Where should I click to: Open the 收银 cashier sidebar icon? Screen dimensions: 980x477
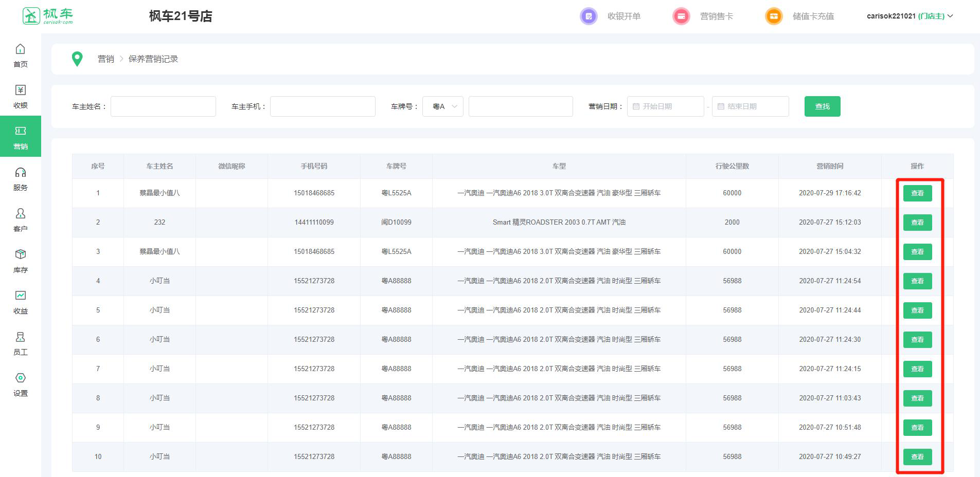20,90
